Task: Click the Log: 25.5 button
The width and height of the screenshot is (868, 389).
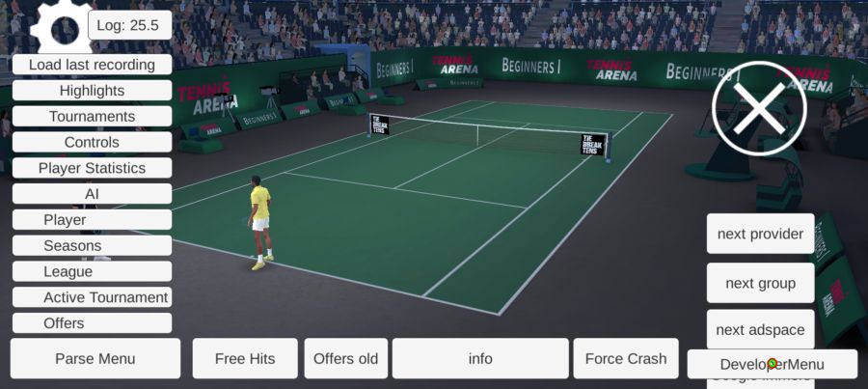Action: pyautogui.click(x=130, y=25)
